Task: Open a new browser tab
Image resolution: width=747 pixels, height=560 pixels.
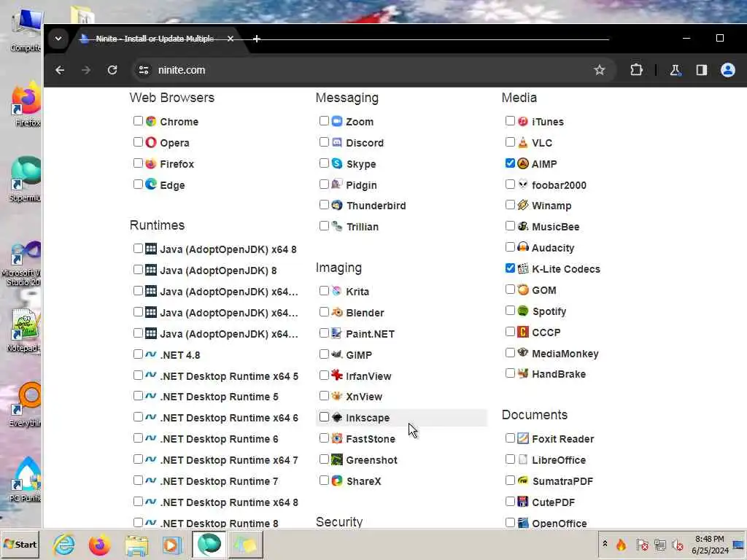Action: pyautogui.click(x=256, y=39)
